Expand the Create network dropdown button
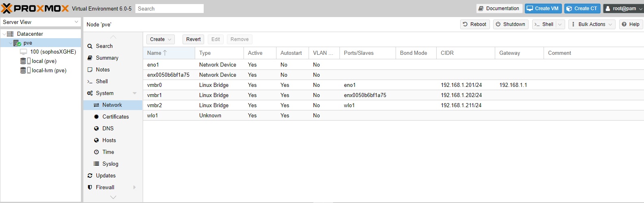Image resolution: width=644 pixels, height=203 pixels. tap(160, 39)
